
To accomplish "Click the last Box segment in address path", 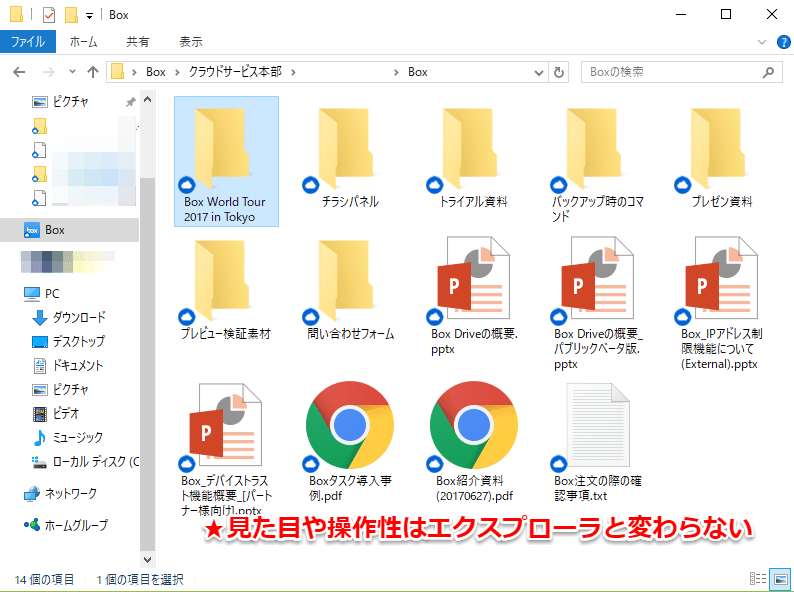I will tap(418, 72).
